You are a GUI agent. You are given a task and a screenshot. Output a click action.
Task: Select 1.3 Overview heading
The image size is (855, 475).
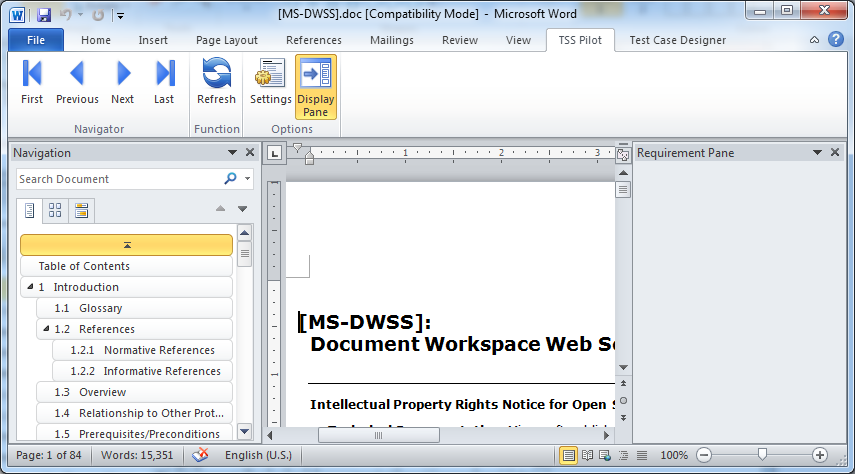coord(134,392)
